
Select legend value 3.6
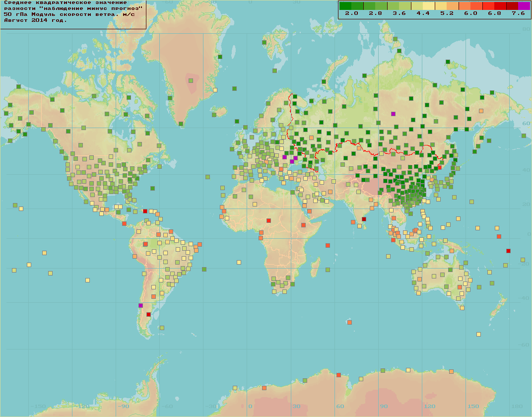pos(399,13)
